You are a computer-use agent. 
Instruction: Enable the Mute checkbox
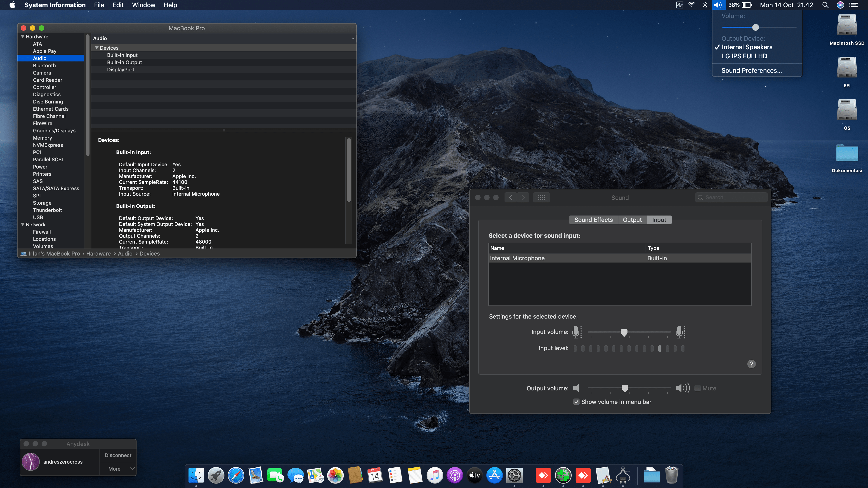click(698, 388)
